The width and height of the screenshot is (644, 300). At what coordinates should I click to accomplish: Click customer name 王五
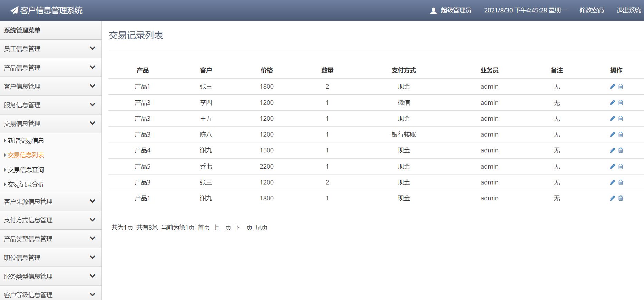(x=206, y=119)
